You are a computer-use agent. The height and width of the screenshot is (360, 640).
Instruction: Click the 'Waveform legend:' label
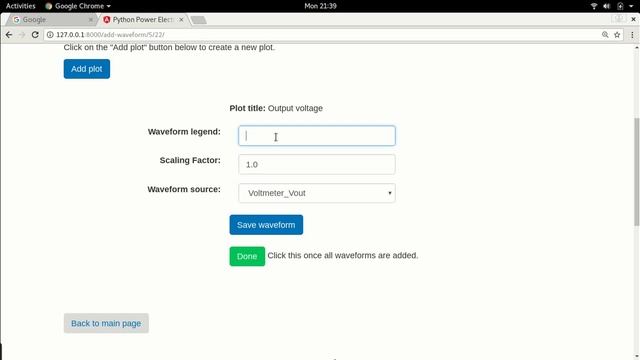click(184, 131)
